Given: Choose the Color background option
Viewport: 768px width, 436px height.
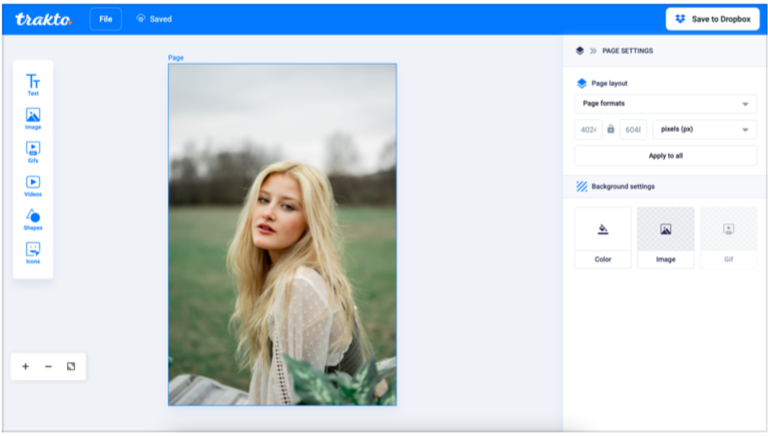Looking at the screenshot, I should coord(603,238).
